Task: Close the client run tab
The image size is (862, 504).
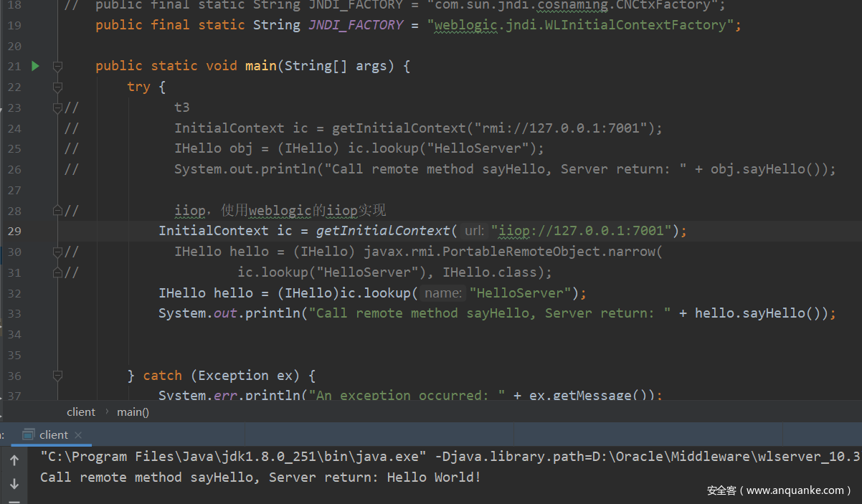Action: click(78, 434)
